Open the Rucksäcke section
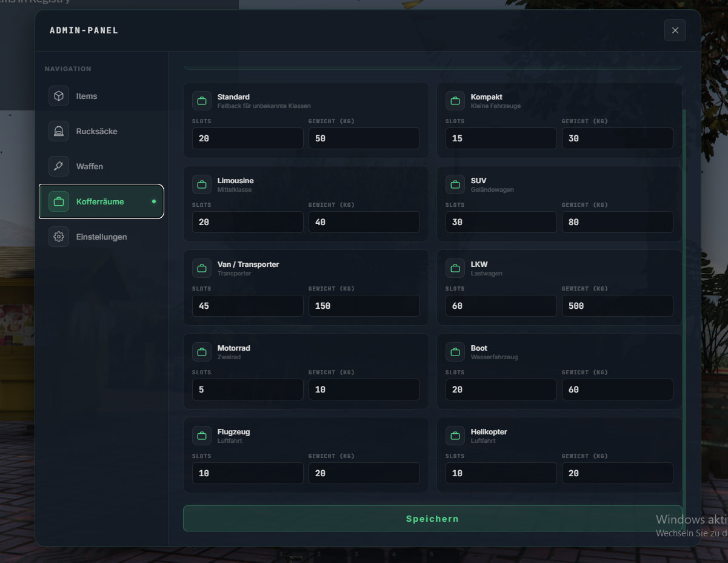The height and width of the screenshot is (563, 728). click(102, 131)
